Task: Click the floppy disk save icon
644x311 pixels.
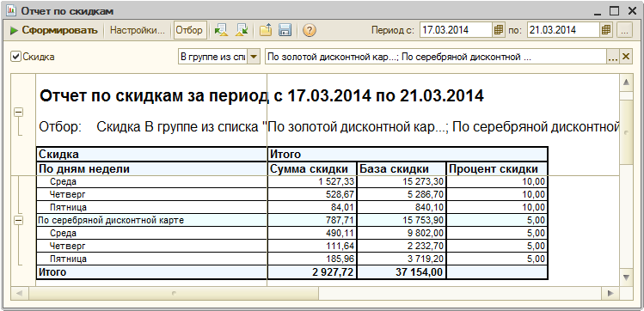Action: click(x=285, y=30)
